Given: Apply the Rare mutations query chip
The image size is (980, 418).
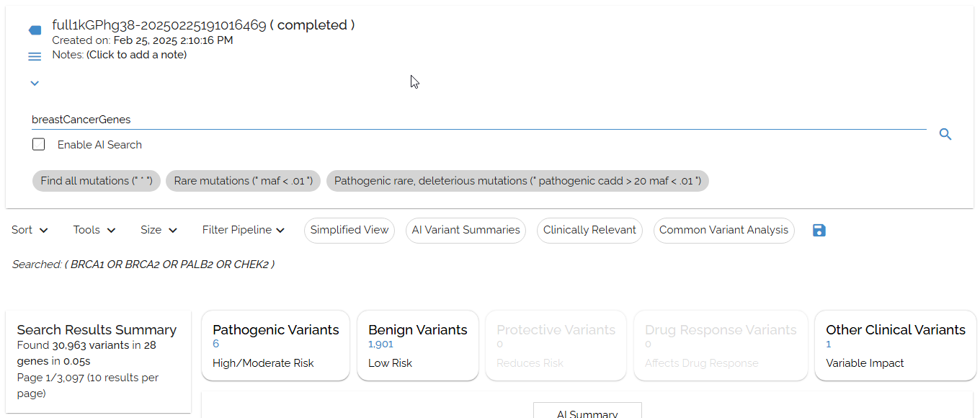Looking at the screenshot, I should pyautogui.click(x=244, y=181).
